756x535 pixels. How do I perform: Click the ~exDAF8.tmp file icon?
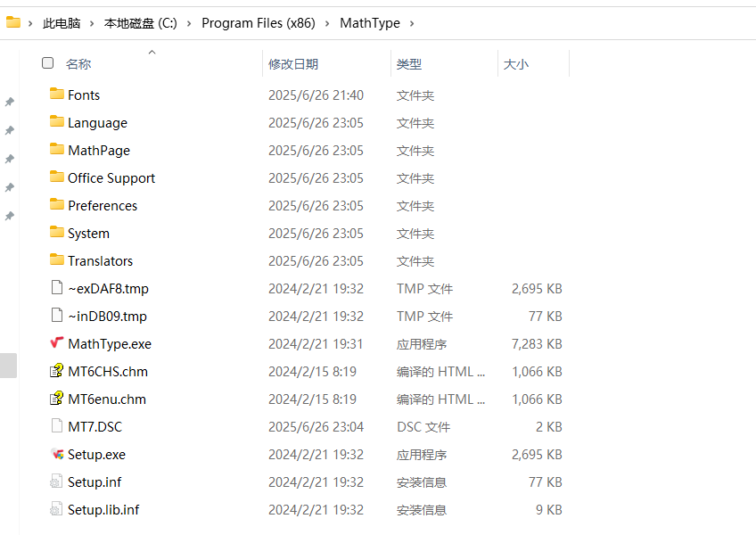[57, 287]
